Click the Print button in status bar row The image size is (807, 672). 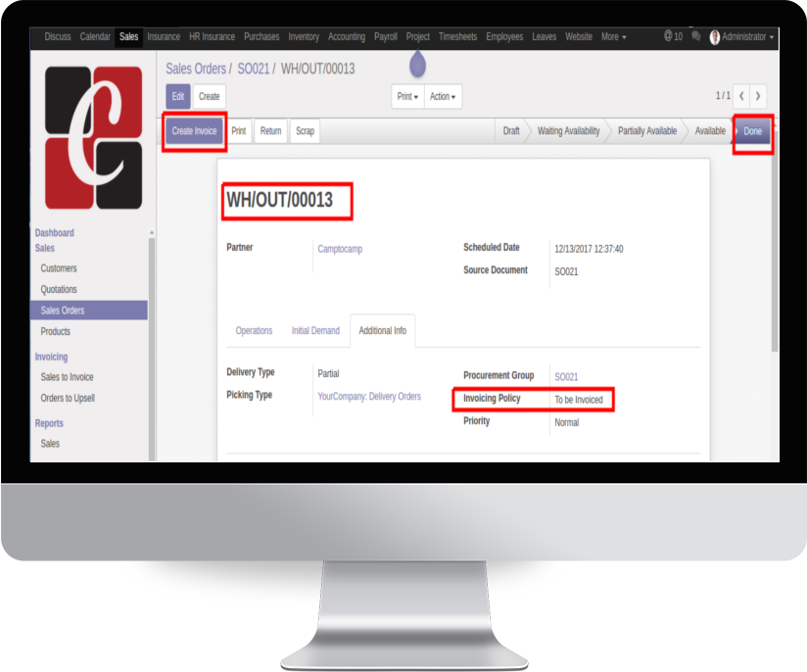coord(239,131)
